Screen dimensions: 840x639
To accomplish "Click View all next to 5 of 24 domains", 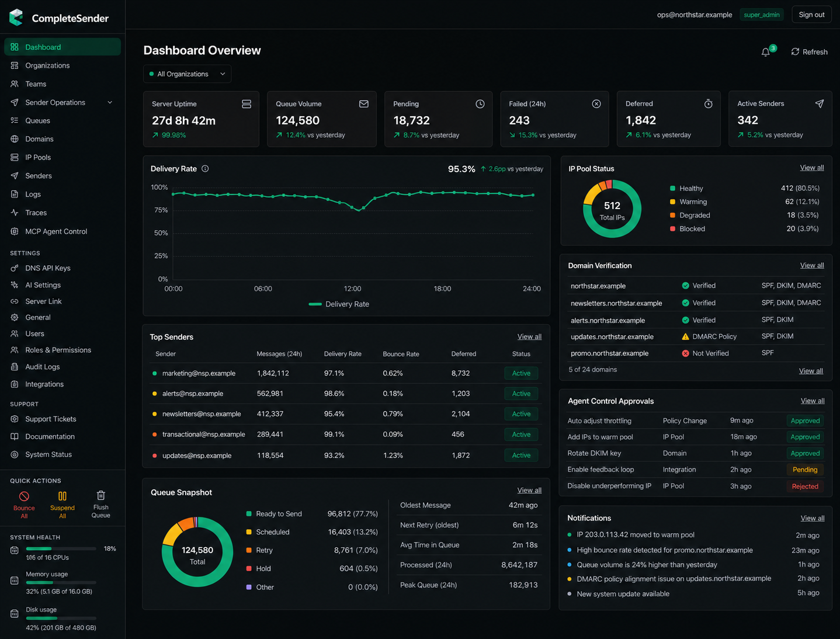I will 811,371.
